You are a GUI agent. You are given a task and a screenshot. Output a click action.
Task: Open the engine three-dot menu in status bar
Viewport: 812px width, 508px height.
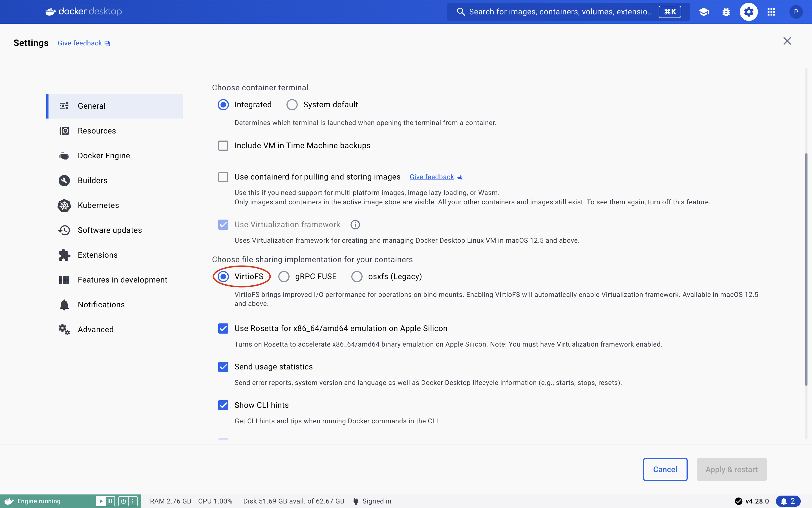coord(133,501)
